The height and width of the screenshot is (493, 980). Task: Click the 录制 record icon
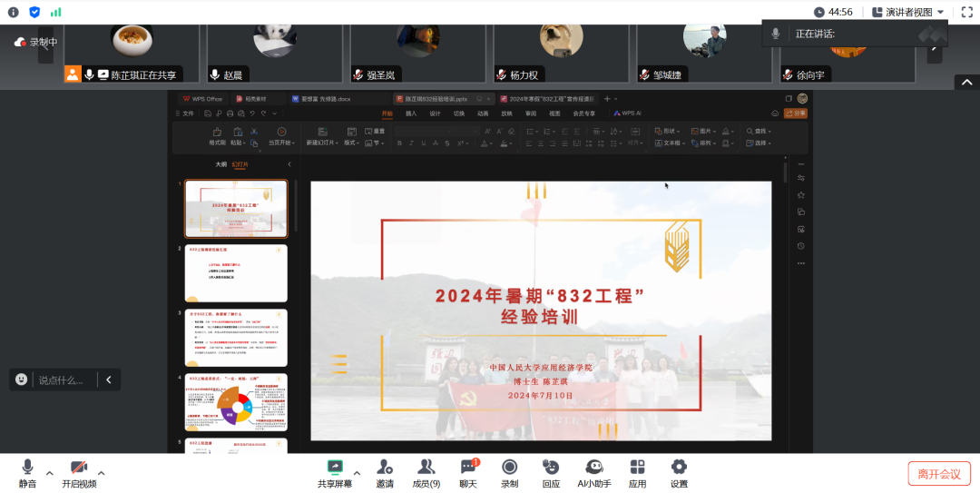pyautogui.click(x=509, y=468)
